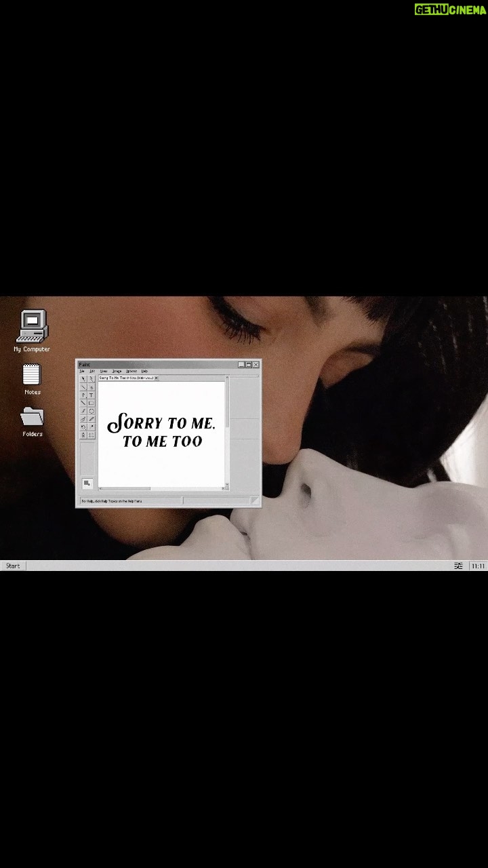Select the rotate arrow tool in the toolbox
The width and height of the screenshot is (488, 868).
point(83,427)
